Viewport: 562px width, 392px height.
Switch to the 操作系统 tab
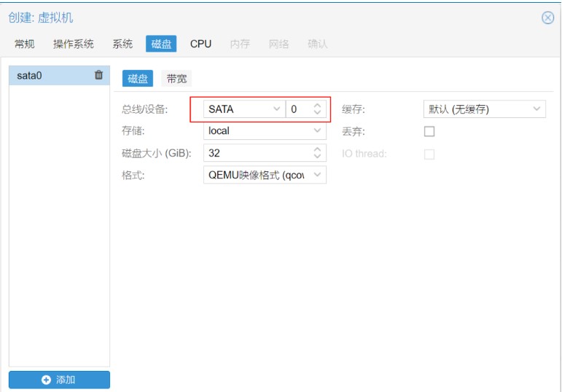point(74,44)
